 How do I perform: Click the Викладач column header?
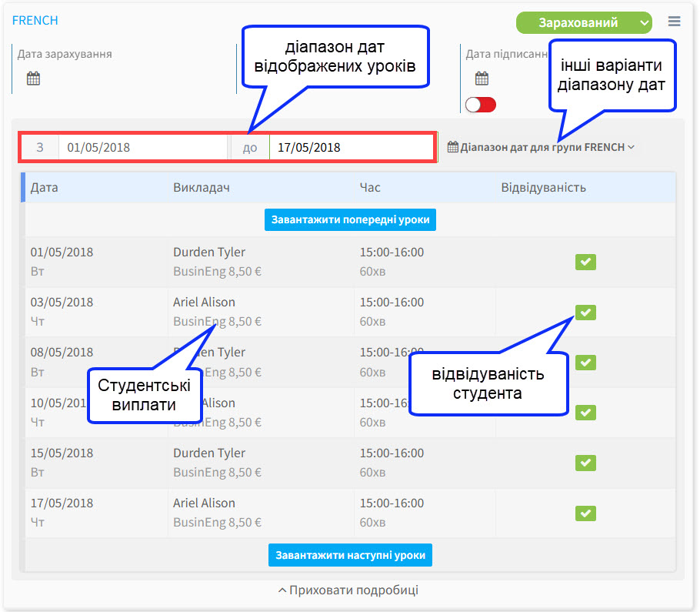pyautogui.click(x=202, y=187)
